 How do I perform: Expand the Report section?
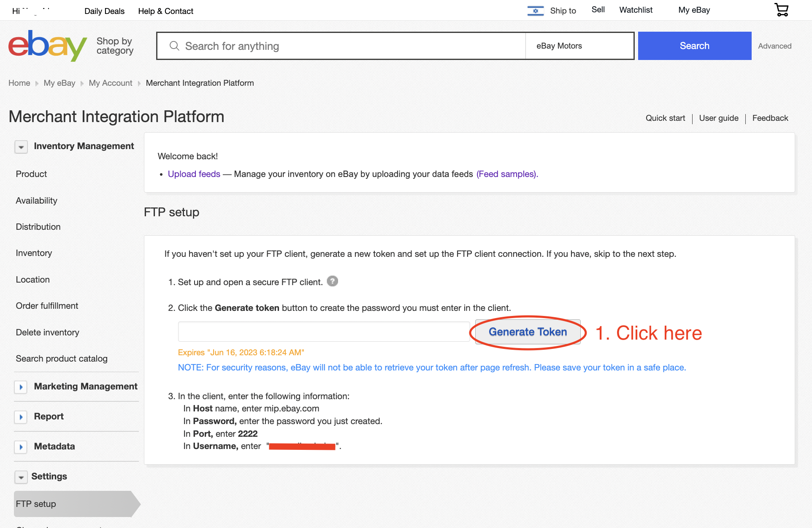(21, 417)
